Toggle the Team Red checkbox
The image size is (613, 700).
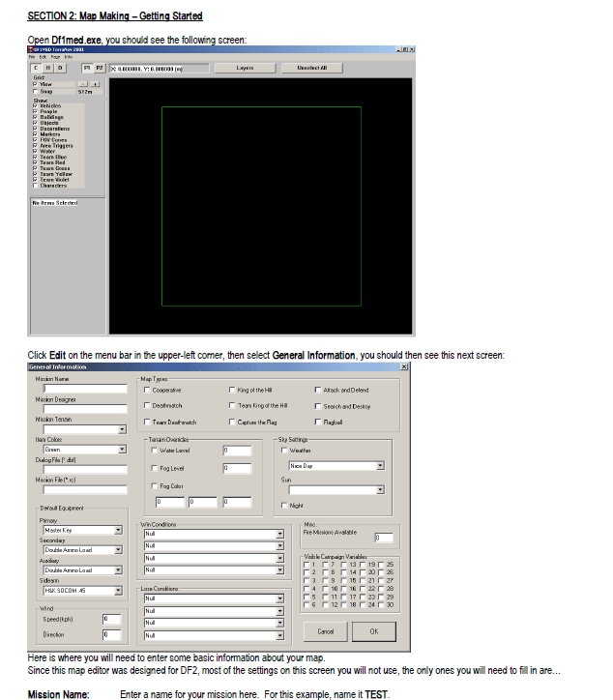click(35, 162)
